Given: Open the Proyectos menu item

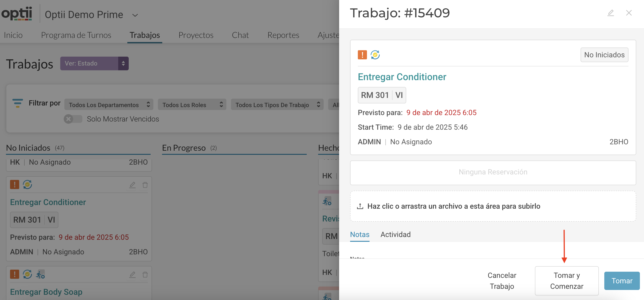Looking at the screenshot, I should point(196,35).
